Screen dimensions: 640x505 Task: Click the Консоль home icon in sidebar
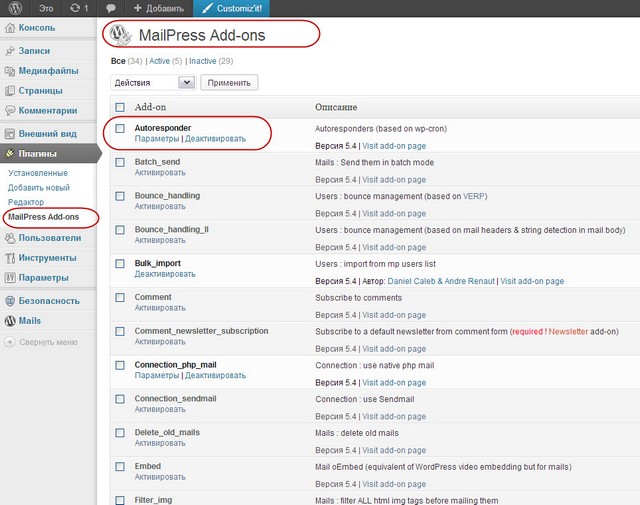click(x=10, y=28)
